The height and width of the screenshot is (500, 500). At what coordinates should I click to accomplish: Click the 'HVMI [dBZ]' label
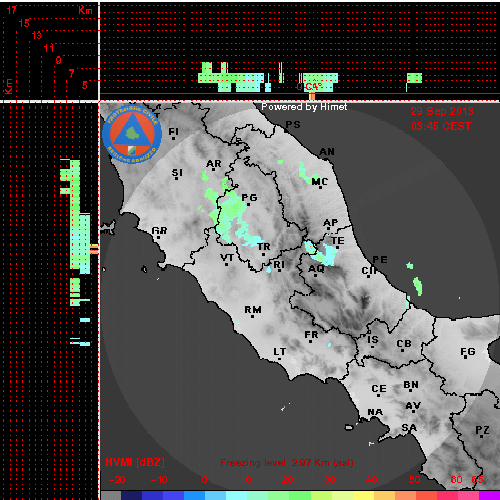tap(135, 462)
